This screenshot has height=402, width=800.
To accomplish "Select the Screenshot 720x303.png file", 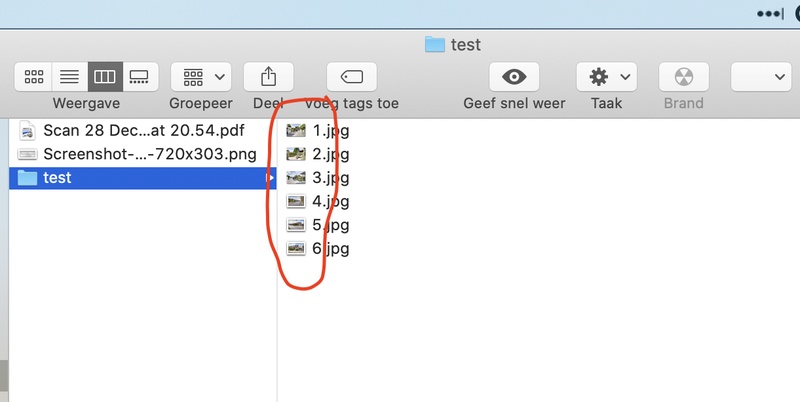I will (x=149, y=154).
